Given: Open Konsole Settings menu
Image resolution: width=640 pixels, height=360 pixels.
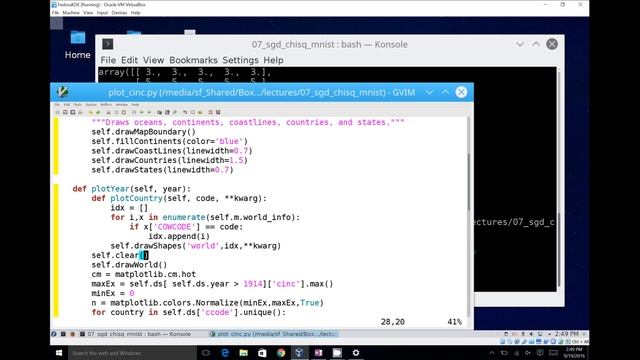Looking at the screenshot, I should [240, 60].
